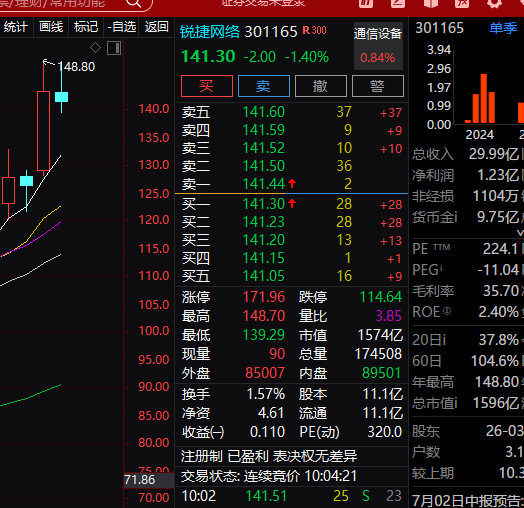The width and height of the screenshot is (524, 508).
Task: Click the 2024 orange revenue bar
Action: [x=484, y=99]
